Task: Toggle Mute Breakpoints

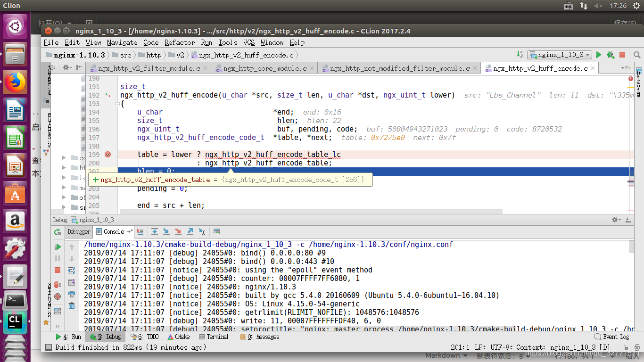Action: [58, 296]
